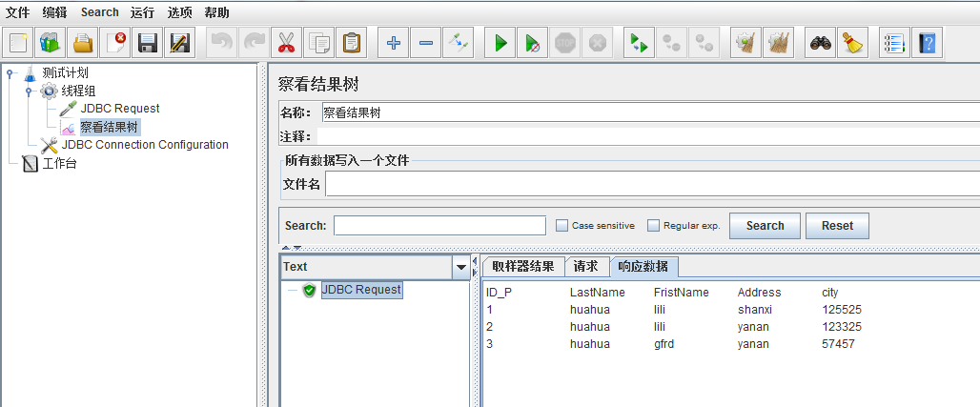Click the shanxi cell in response data

tap(754, 310)
